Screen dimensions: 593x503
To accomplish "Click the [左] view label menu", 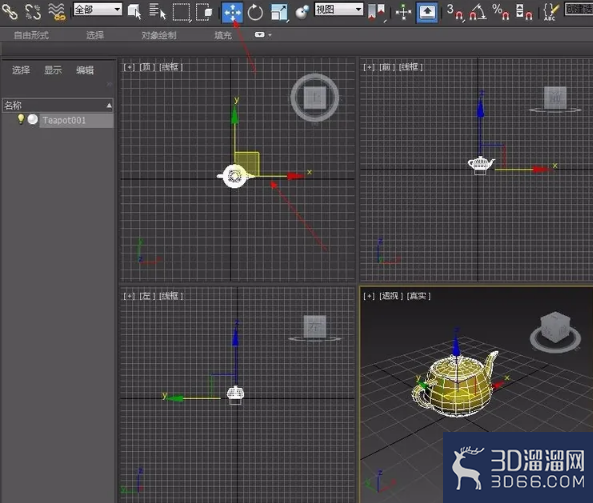I will pos(147,296).
